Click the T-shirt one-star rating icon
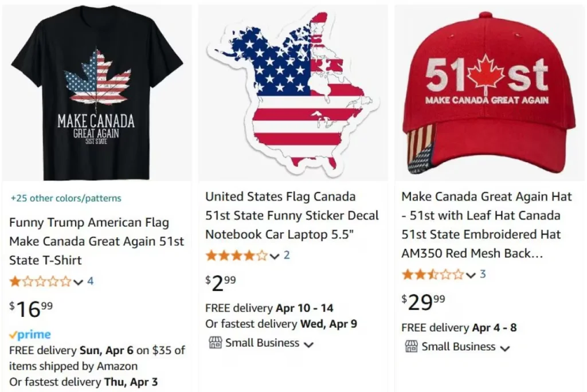This screenshot has height=392, width=587. 40,281
